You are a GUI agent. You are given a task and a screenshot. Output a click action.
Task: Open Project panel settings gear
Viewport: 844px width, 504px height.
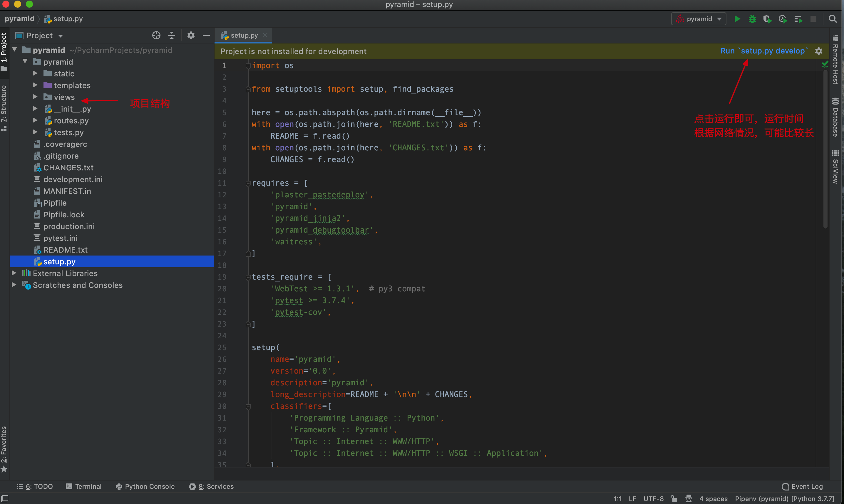pyautogui.click(x=191, y=35)
